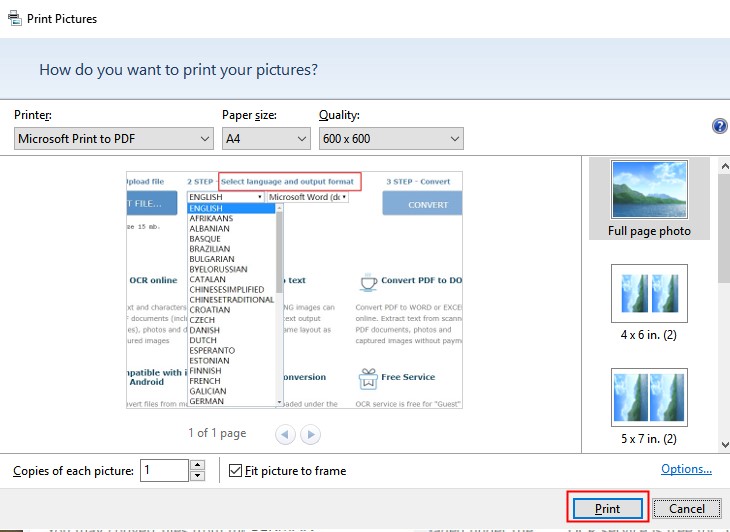Choose the 5 x 7 in. layout

tap(649, 408)
